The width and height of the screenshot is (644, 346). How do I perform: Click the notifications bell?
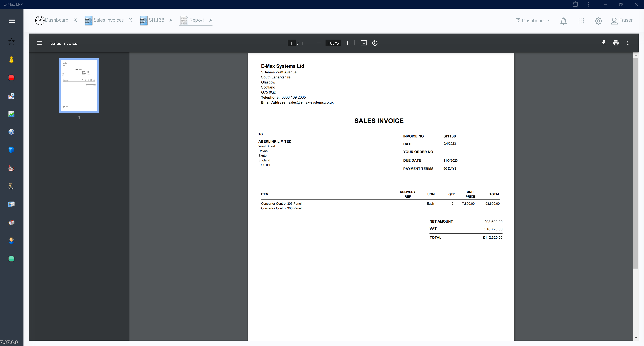[563, 21]
